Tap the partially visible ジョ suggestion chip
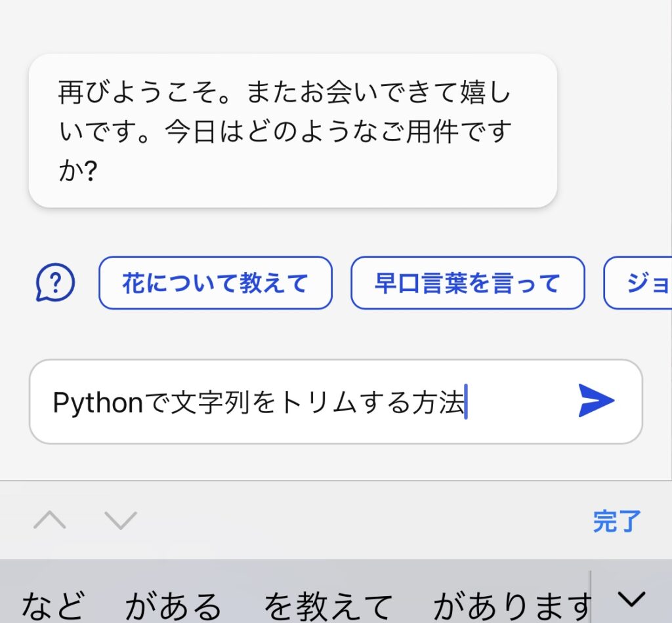Screen dimensions: 672x623 point(638,283)
